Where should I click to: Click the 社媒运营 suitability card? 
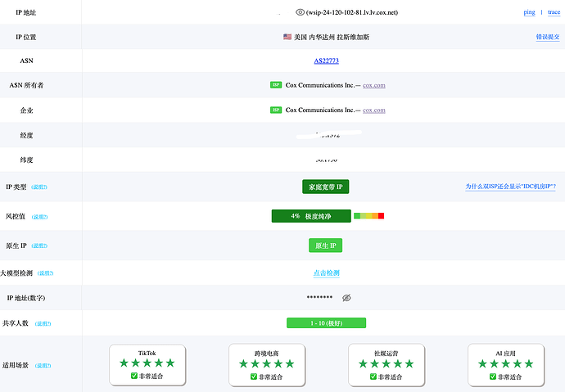coord(386,365)
